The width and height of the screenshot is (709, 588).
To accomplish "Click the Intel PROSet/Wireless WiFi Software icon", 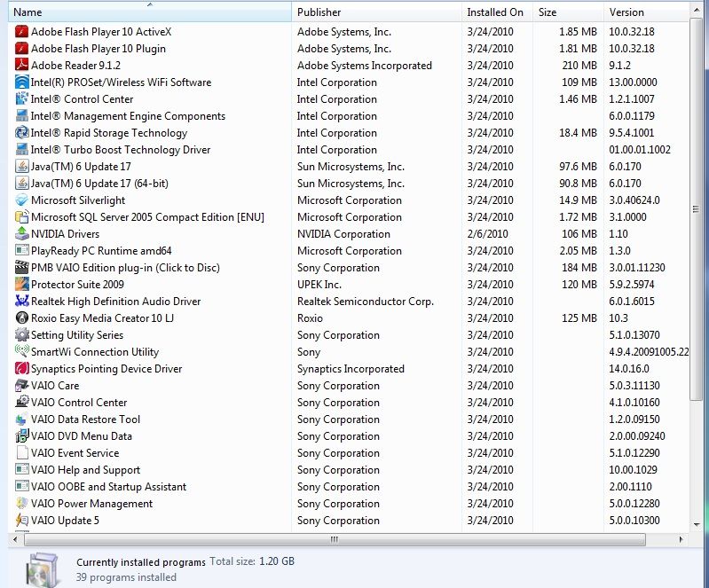I will [21, 82].
